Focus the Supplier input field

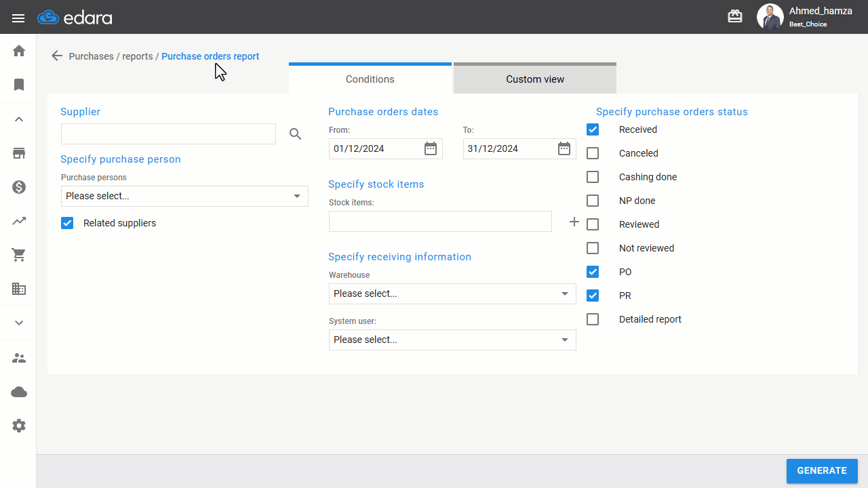[168, 134]
